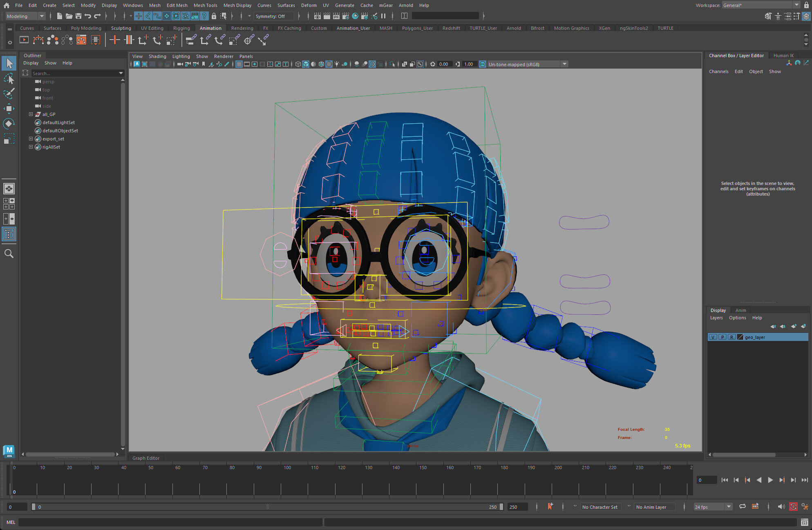This screenshot has height=530, width=812.
Task: Open the Graph Editor tab below the viewport
Action: (x=146, y=458)
